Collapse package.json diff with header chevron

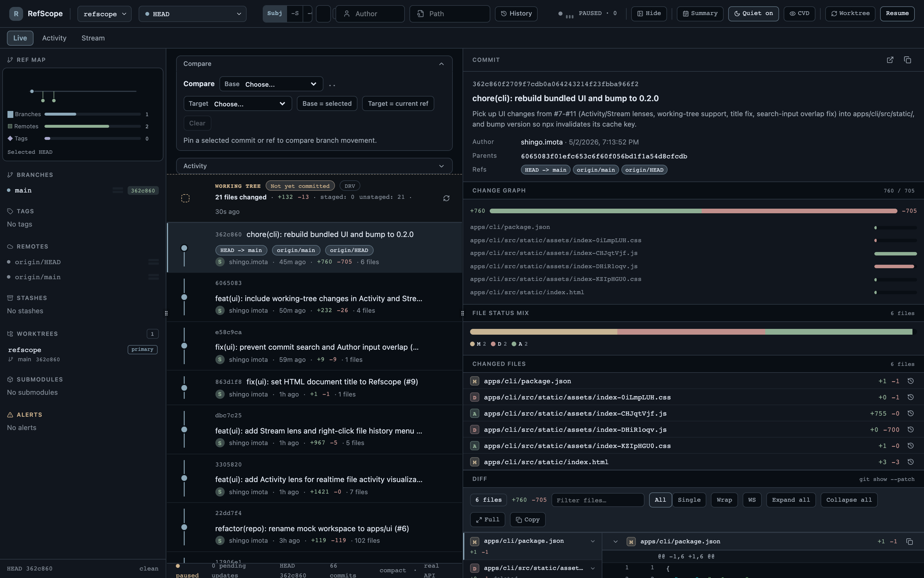615,542
